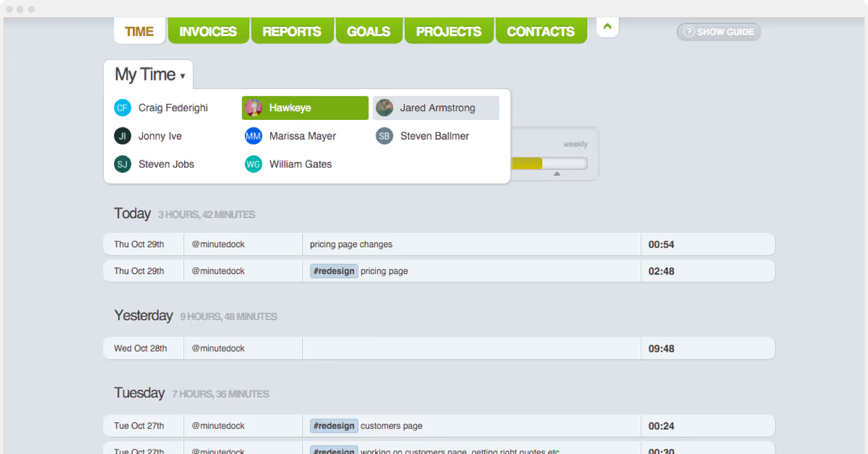868x454 pixels.
Task: Select Steven Jobs's SJ avatar
Action: (122, 164)
